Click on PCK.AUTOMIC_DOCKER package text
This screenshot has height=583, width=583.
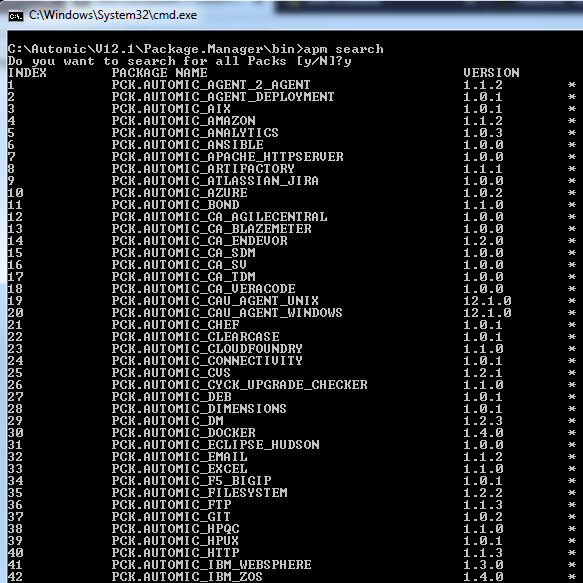pyautogui.click(x=184, y=433)
